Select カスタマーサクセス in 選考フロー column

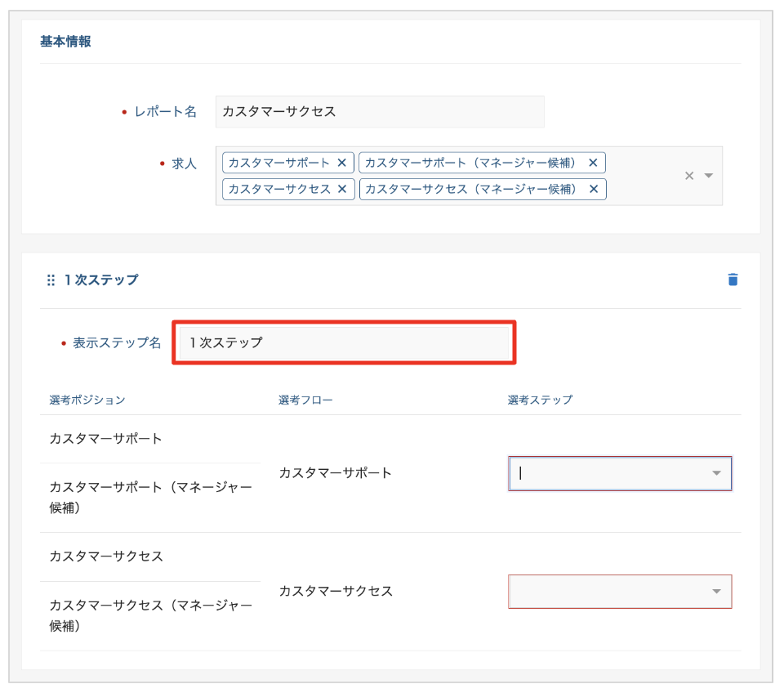point(336,592)
